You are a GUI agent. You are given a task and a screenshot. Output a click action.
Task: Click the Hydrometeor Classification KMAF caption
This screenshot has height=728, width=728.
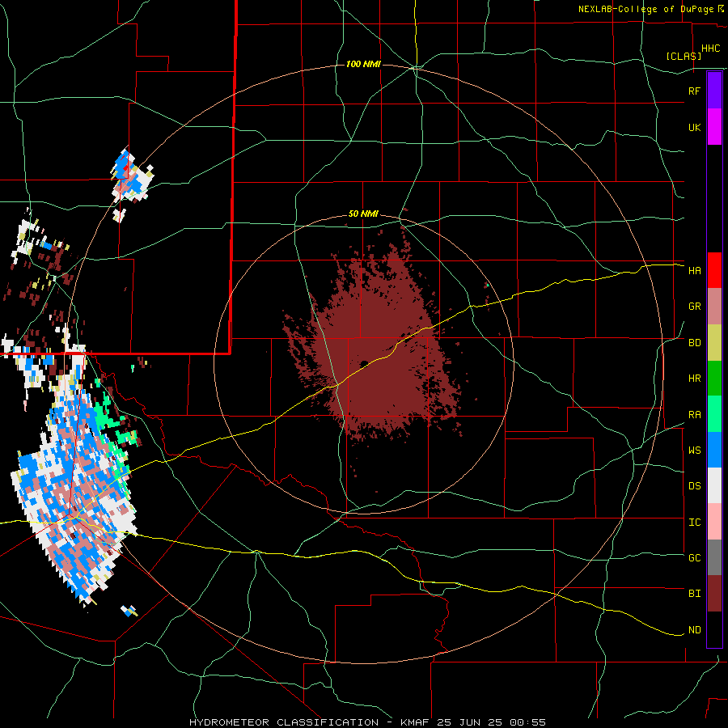tap(367, 722)
